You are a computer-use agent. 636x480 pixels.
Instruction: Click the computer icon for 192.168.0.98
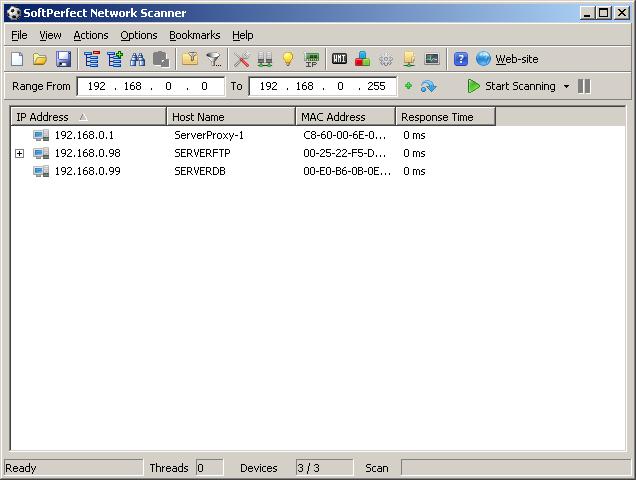[x=41, y=153]
